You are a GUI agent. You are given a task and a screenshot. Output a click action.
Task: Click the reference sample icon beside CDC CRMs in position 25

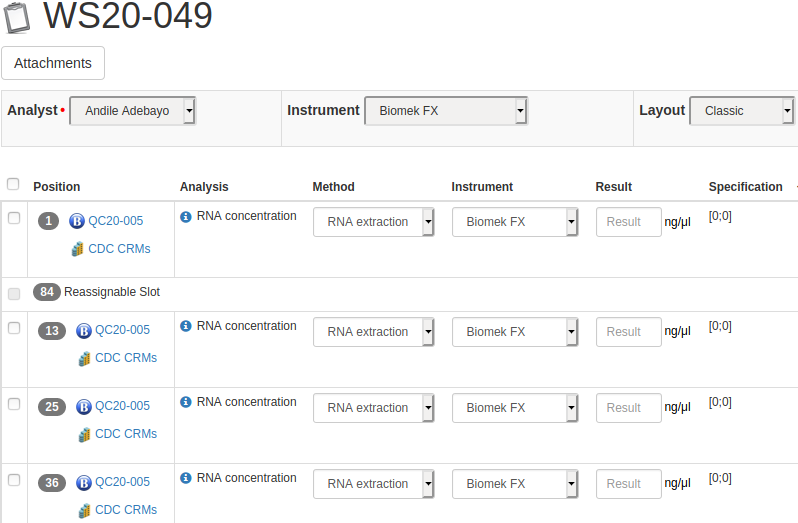[x=85, y=434]
